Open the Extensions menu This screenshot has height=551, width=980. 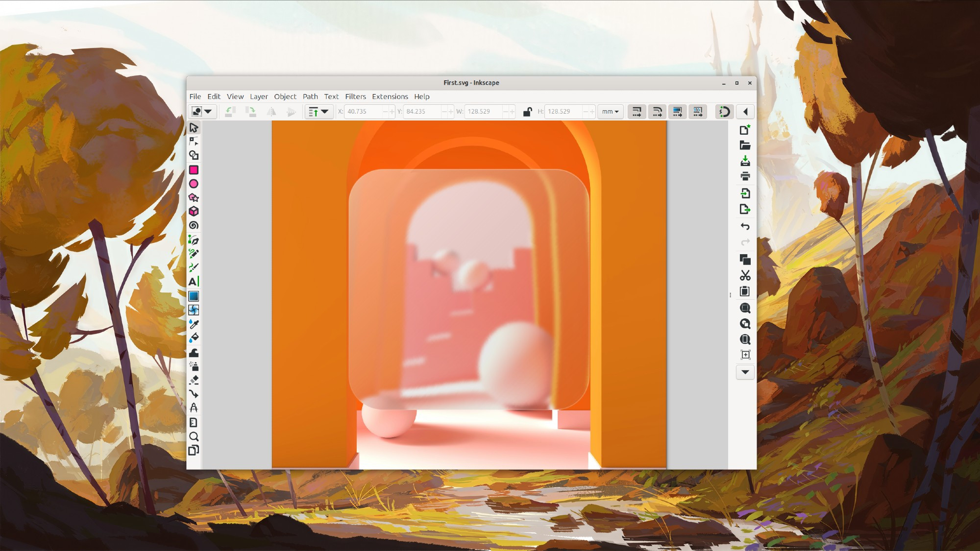pyautogui.click(x=390, y=96)
